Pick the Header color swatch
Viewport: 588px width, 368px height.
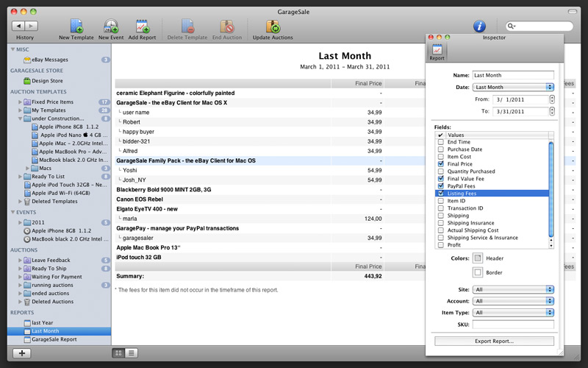[478, 258]
